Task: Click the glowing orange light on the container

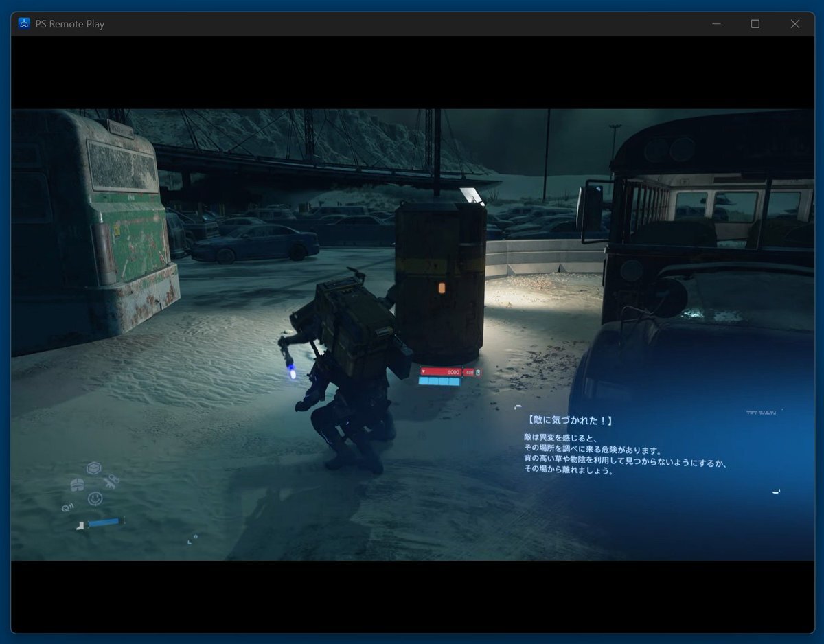Action: [442, 288]
